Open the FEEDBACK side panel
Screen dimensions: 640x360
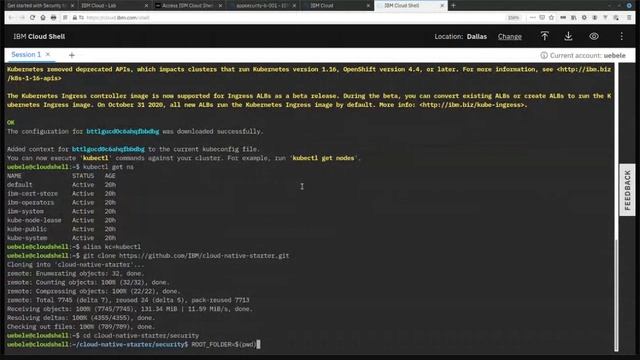click(627, 190)
